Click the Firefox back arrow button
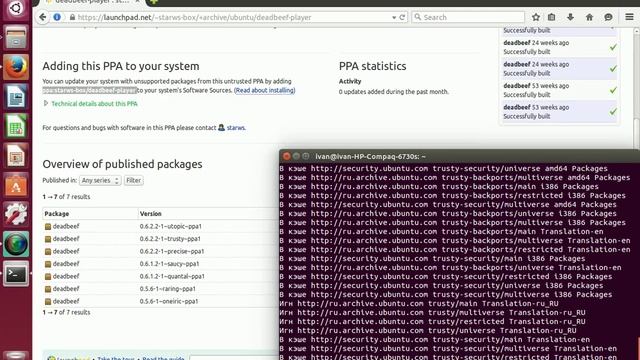Viewport: 640px width, 360px height. click(x=43, y=17)
